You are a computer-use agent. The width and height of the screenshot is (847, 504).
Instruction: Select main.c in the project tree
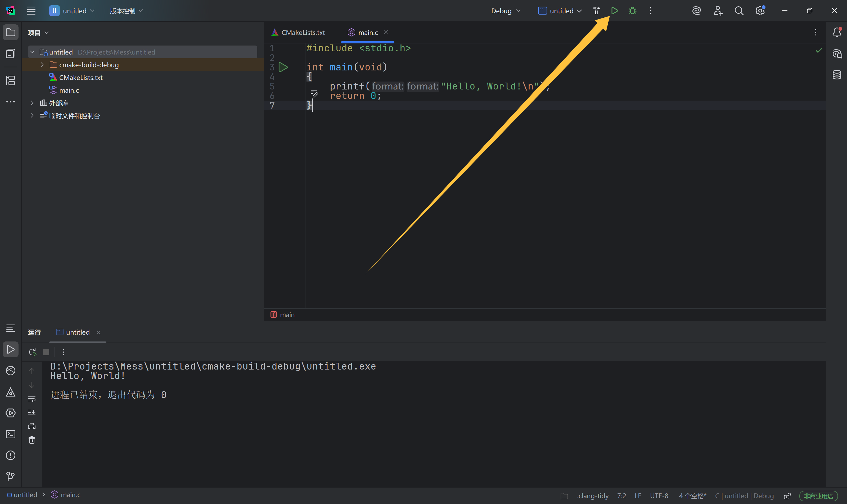click(x=69, y=90)
